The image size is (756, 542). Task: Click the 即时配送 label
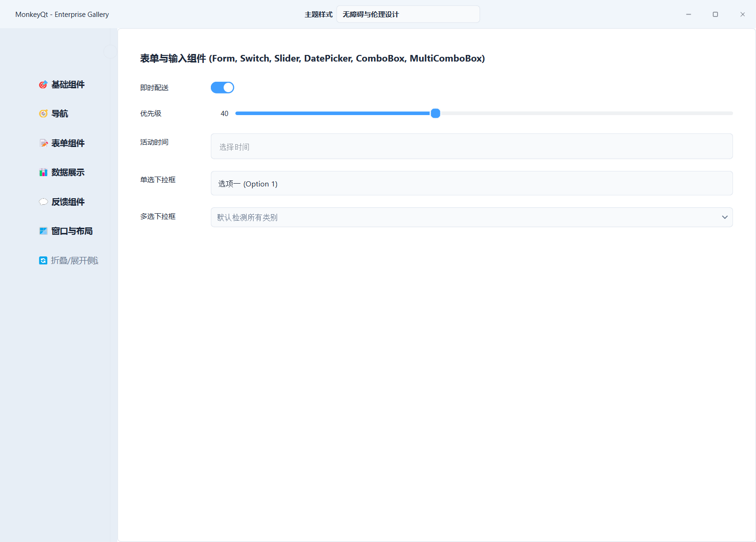tap(154, 88)
